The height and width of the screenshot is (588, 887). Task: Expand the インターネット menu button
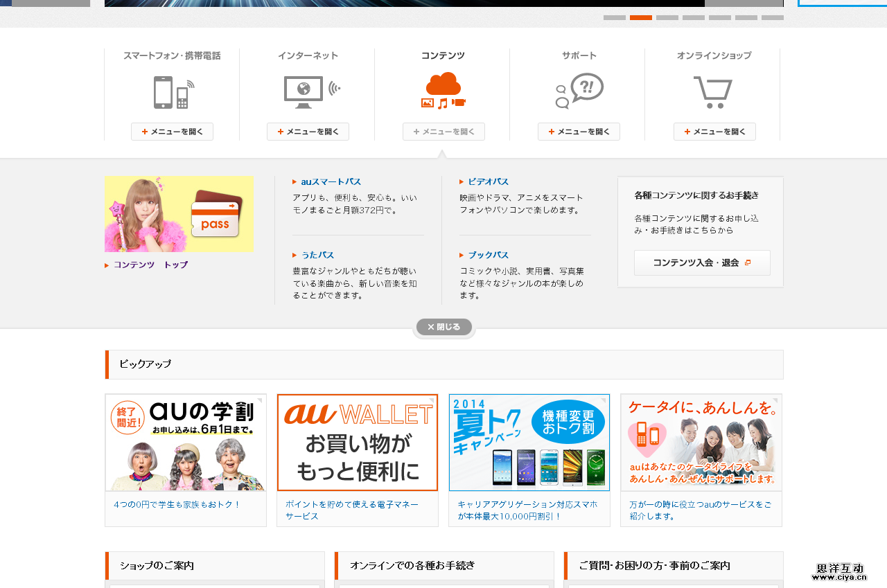(x=308, y=132)
